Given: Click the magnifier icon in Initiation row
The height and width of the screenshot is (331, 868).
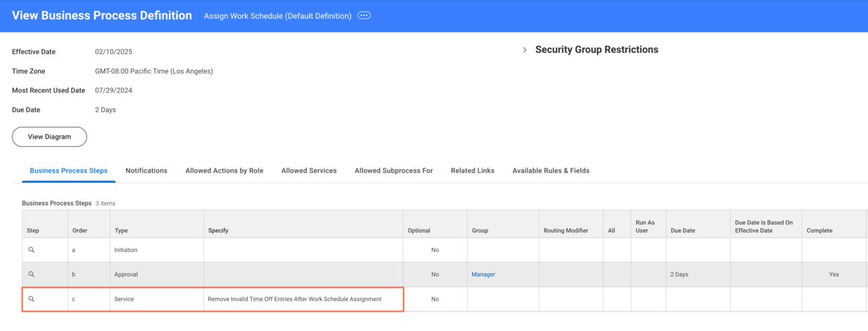Looking at the screenshot, I should 32,250.
